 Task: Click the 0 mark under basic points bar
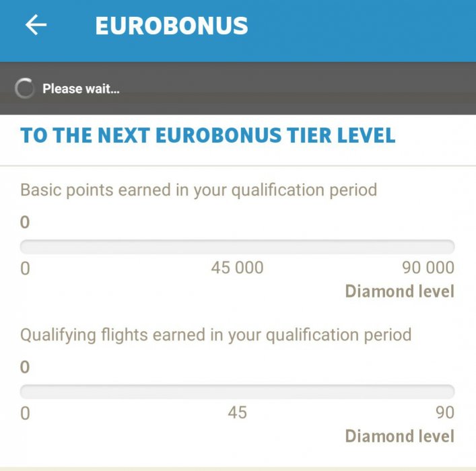pos(25,268)
